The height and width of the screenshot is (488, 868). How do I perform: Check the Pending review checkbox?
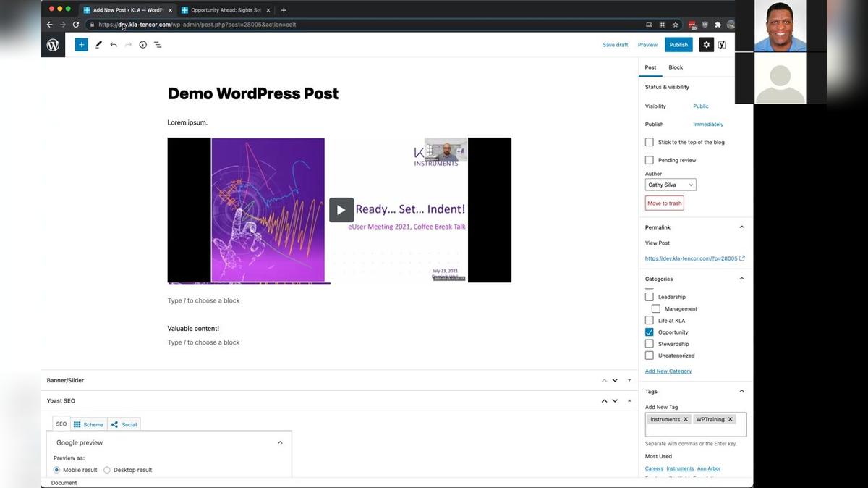[650, 160]
